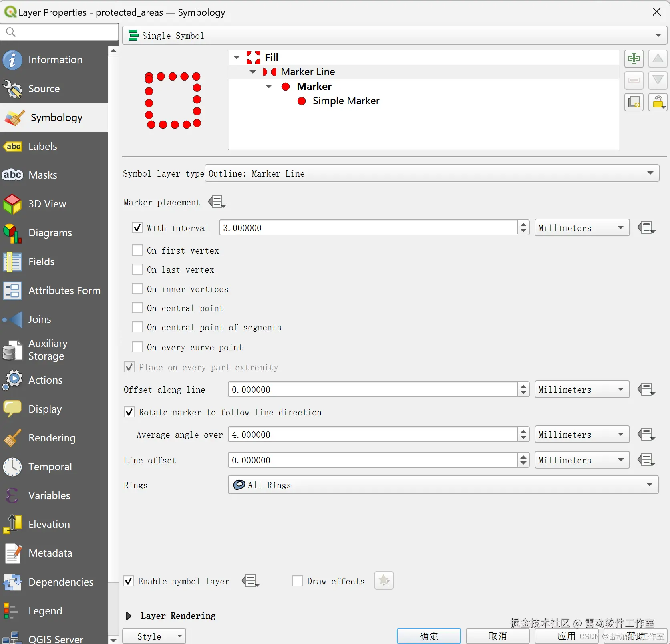Screen dimensions: 670x644
Task: Open Line offset units dropdown
Action: [x=582, y=460]
